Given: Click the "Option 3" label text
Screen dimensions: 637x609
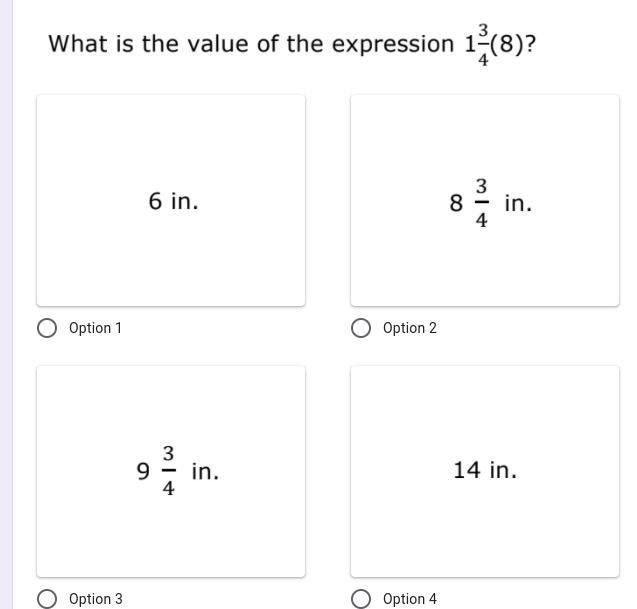Looking at the screenshot, I should pos(96,599).
